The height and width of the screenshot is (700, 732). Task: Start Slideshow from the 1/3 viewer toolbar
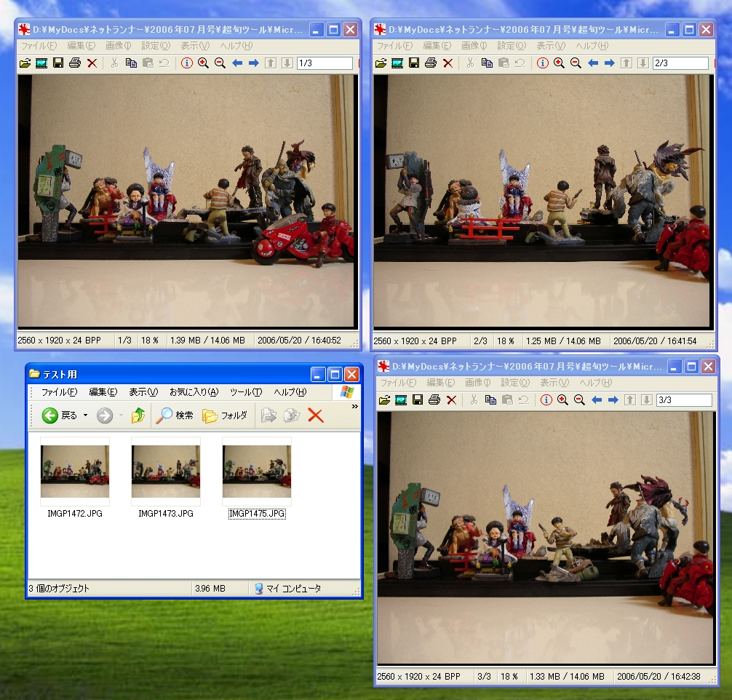click(x=41, y=63)
